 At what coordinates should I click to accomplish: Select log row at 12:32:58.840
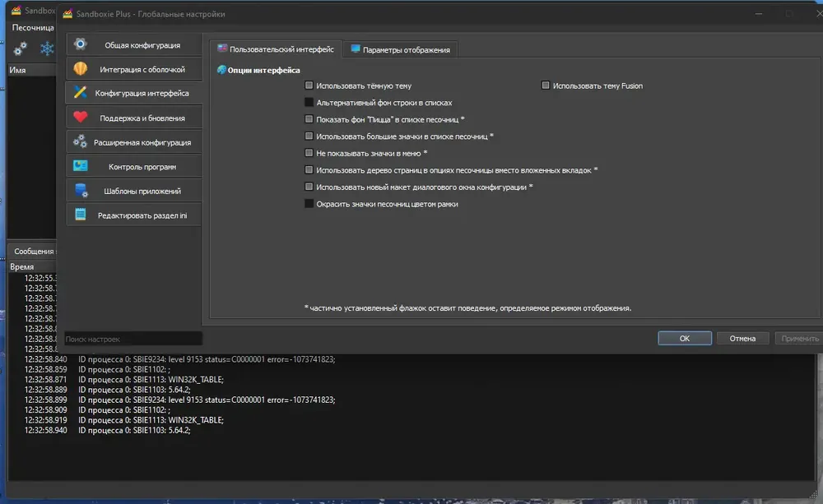(411, 359)
